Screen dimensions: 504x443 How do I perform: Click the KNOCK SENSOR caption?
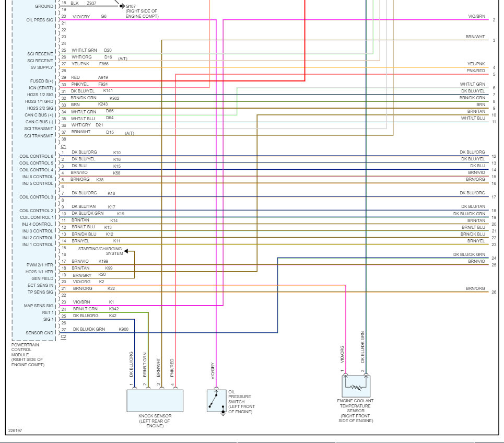(x=155, y=421)
